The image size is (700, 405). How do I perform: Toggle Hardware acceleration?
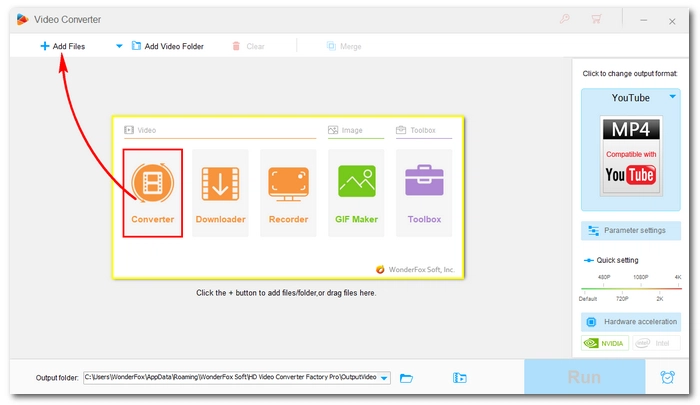(631, 321)
